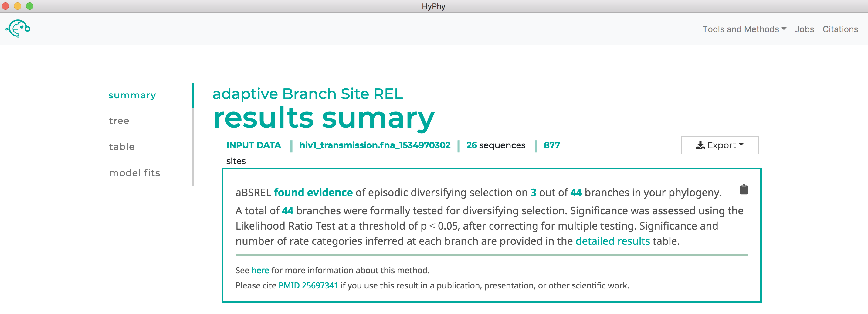Copy summary text with clipboard icon

click(x=744, y=189)
